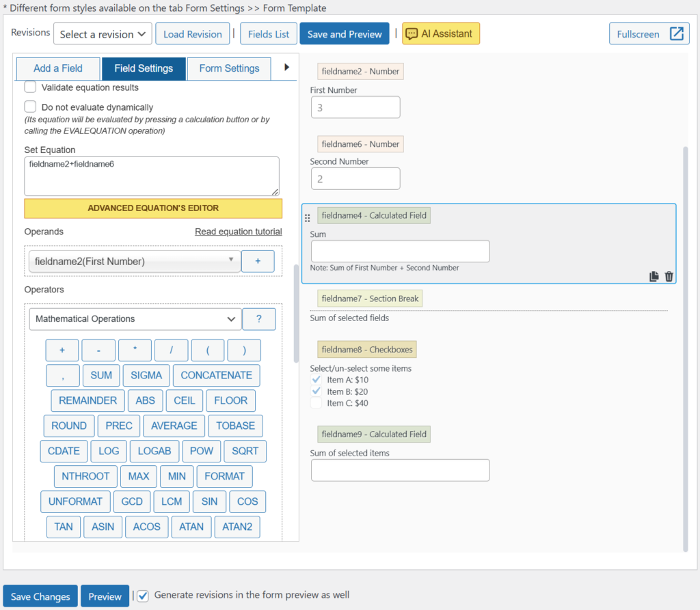Select the Field Settings tab
Image resolution: width=700 pixels, height=610 pixels.
click(144, 69)
